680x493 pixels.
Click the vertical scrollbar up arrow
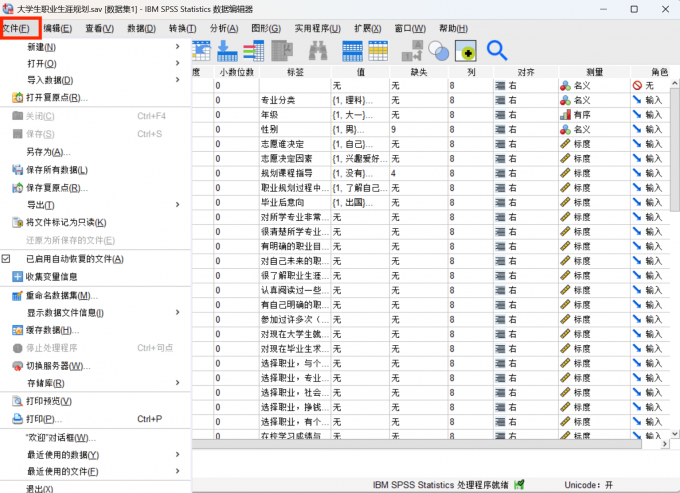coord(674,83)
